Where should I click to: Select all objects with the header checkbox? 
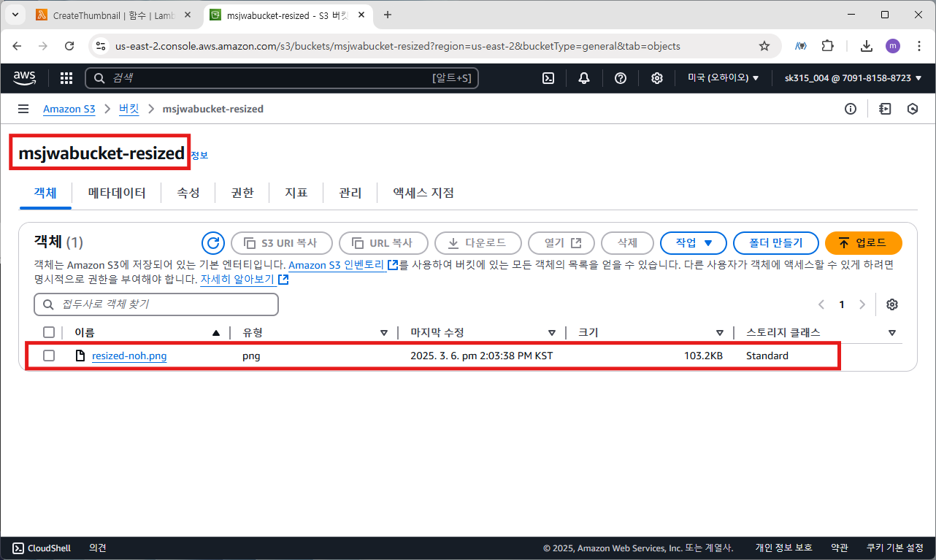coord(49,333)
